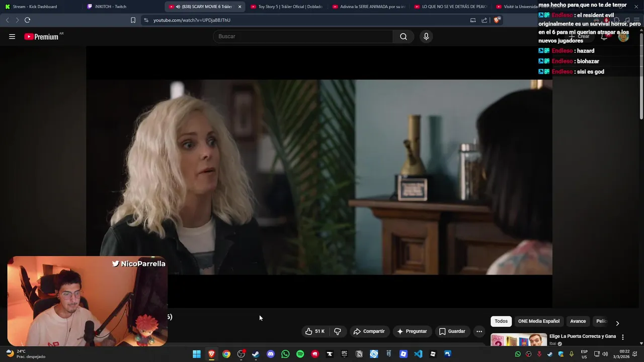Open site settings icon beside URL
644x362 pixels.
146,20
